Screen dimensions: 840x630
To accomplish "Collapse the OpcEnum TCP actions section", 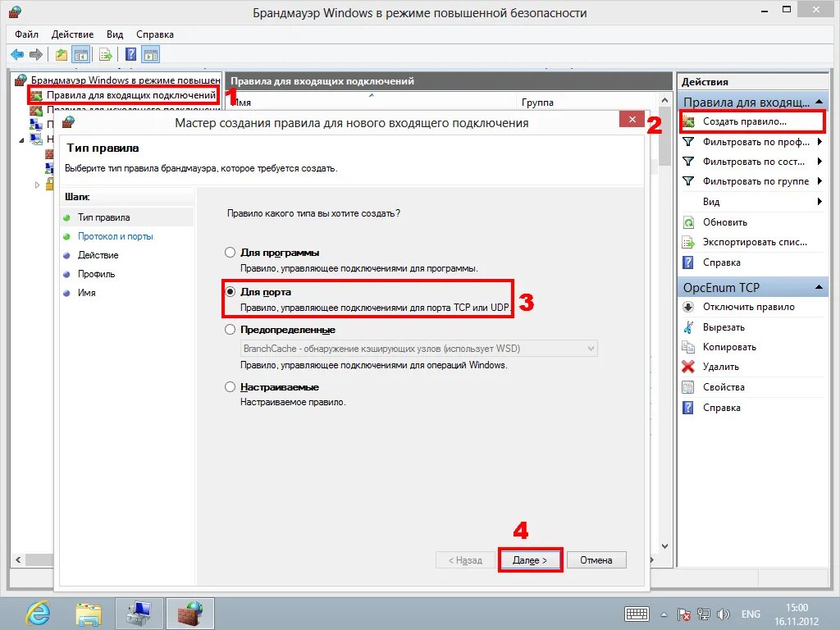I will click(x=819, y=288).
